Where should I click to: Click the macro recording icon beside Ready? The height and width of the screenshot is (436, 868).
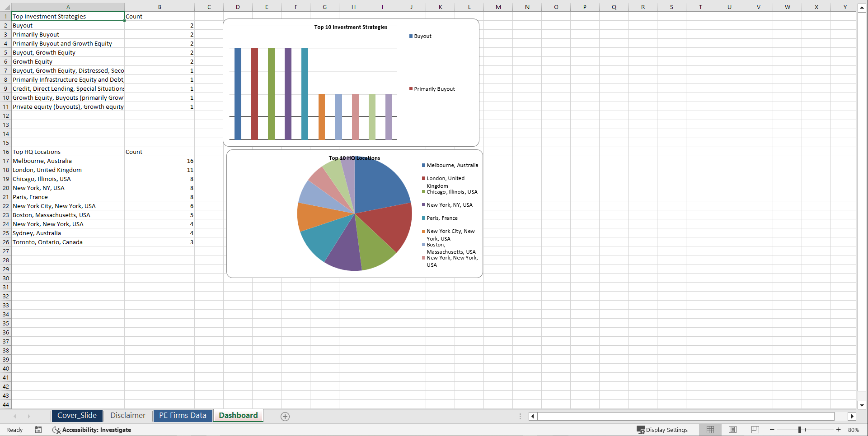click(38, 430)
